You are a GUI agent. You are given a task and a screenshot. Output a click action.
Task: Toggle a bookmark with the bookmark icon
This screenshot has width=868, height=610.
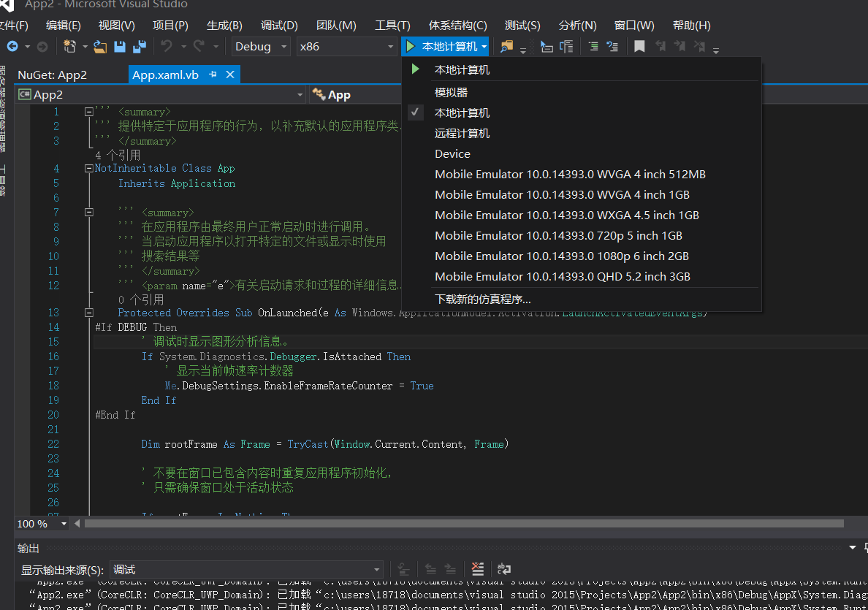(x=639, y=47)
